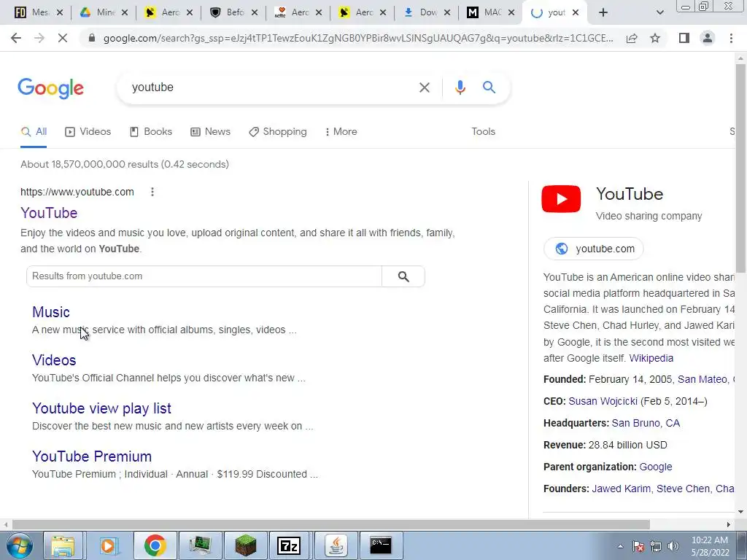The width and height of the screenshot is (747, 560).
Task: Open the Chrome three-dot menu
Action: pos(731,38)
